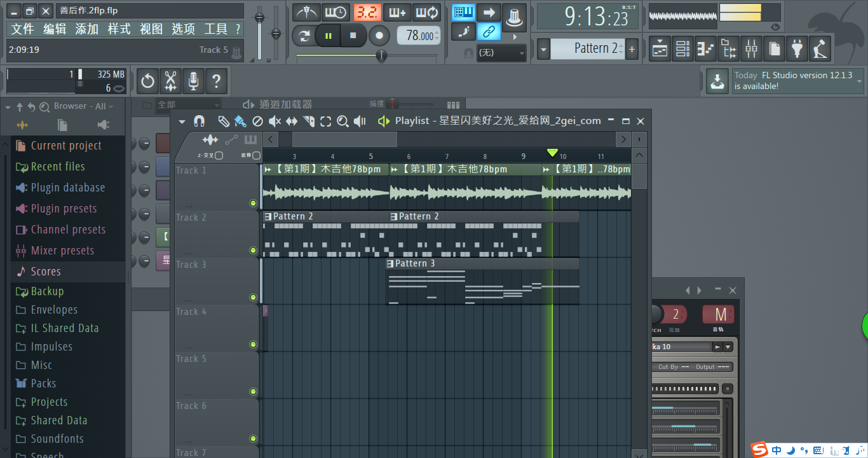Click the 78.000 tempo field

click(x=419, y=36)
